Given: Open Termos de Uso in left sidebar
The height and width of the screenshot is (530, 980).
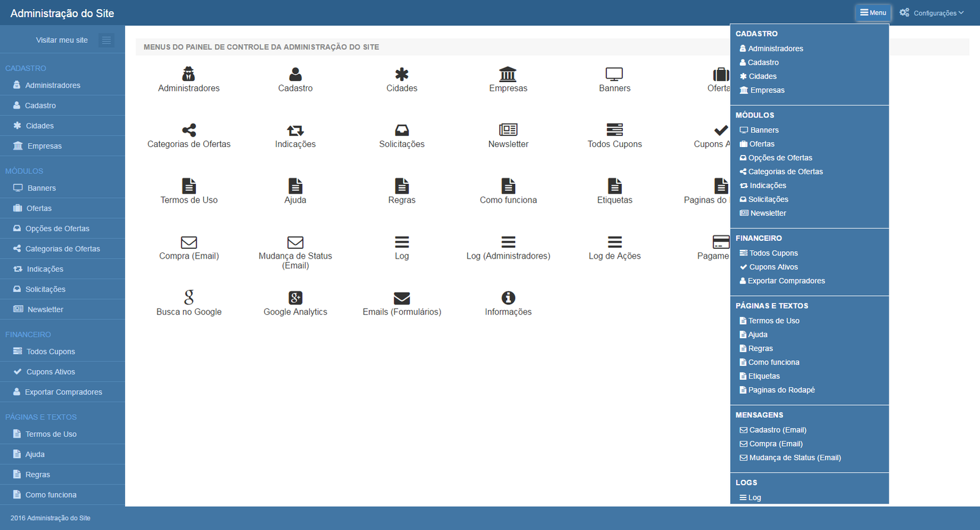Looking at the screenshot, I should [x=62, y=434].
